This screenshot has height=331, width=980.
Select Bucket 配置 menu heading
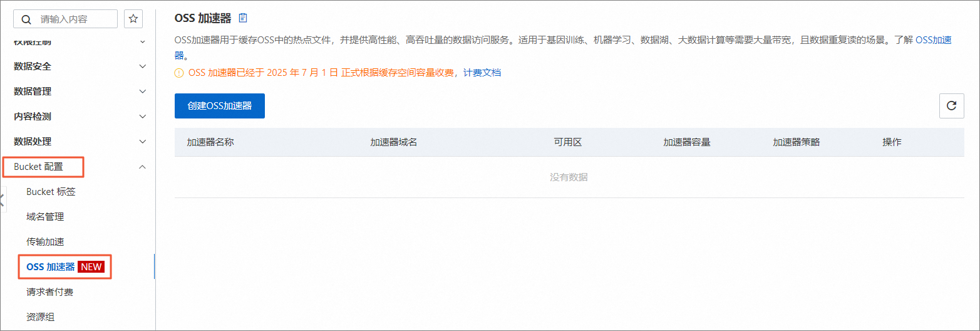[x=38, y=166]
